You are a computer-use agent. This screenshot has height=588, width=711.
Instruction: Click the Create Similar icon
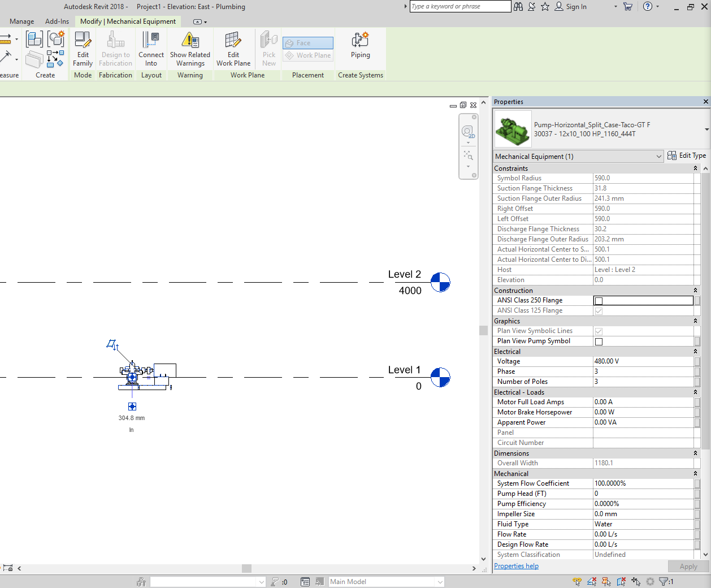pyautogui.click(x=55, y=58)
